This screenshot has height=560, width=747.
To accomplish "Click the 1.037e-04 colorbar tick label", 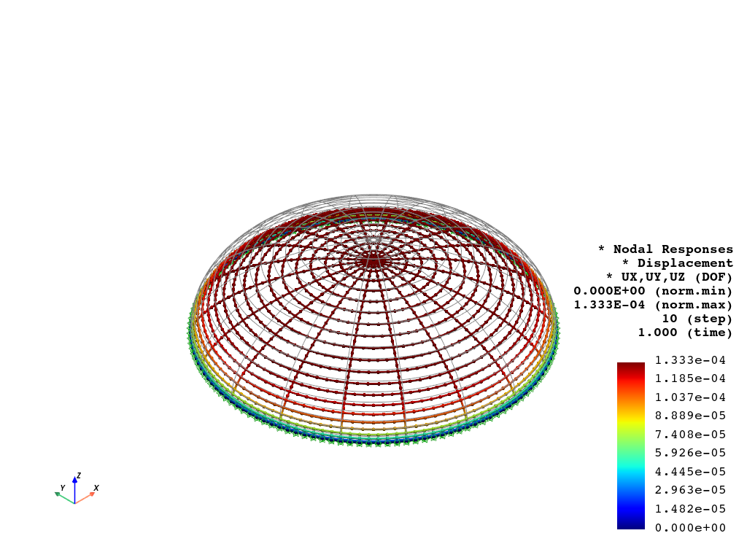I will coord(690,397).
